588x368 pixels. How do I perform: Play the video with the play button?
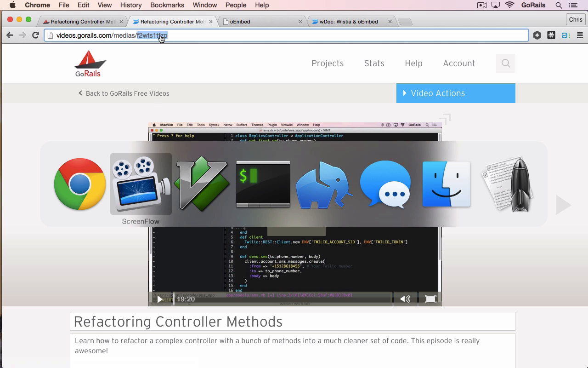[160, 299]
